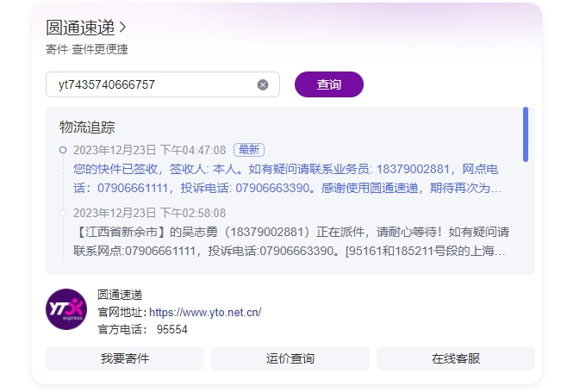Click the 物流追踪 heading
This screenshot has width=561, height=392.
pyautogui.click(x=87, y=128)
